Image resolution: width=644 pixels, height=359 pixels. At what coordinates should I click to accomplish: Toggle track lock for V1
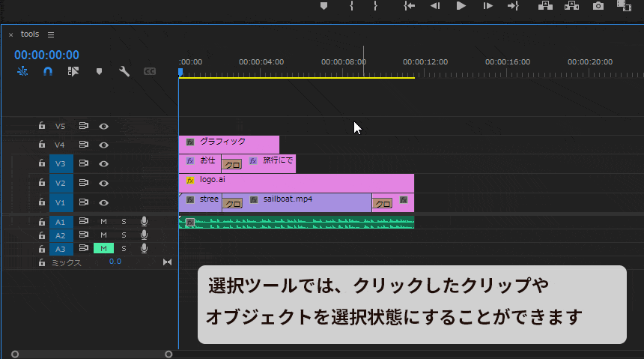tap(41, 202)
